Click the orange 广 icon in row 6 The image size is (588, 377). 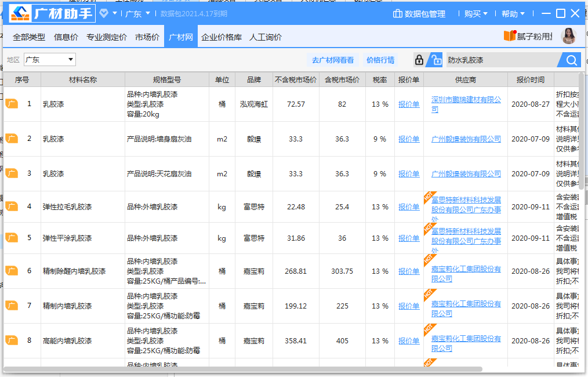[12, 271]
